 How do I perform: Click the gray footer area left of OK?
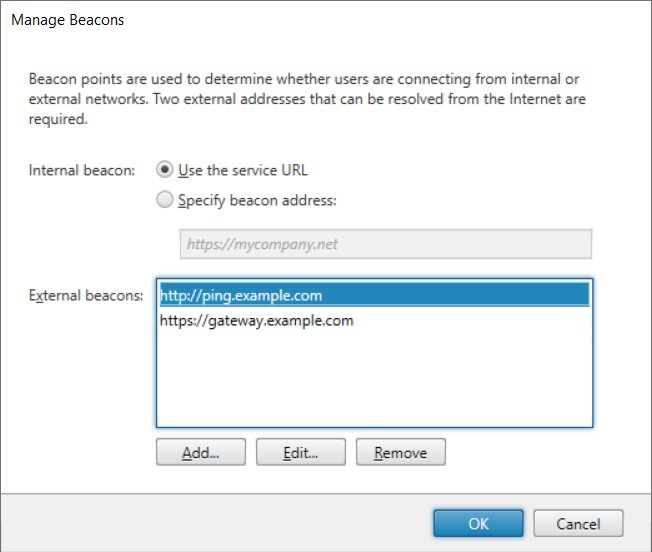[216, 523]
